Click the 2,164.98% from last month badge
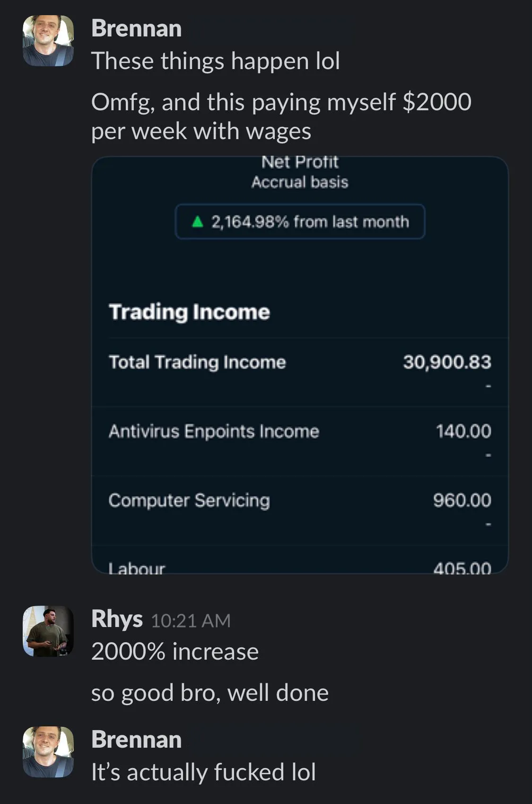Screen dimensions: 532x804 [300, 221]
